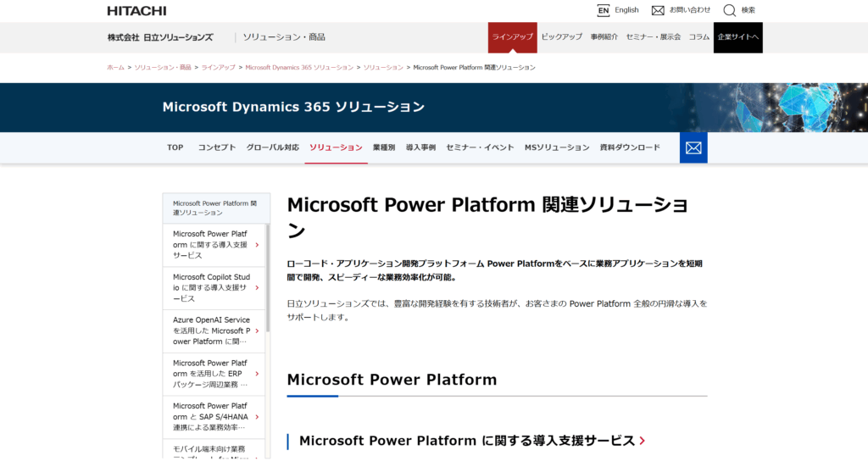The height and width of the screenshot is (461, 868).
Task: Click page title Microsoft Power Platform 関連ソリューション
Action: [x=487, y=217]
